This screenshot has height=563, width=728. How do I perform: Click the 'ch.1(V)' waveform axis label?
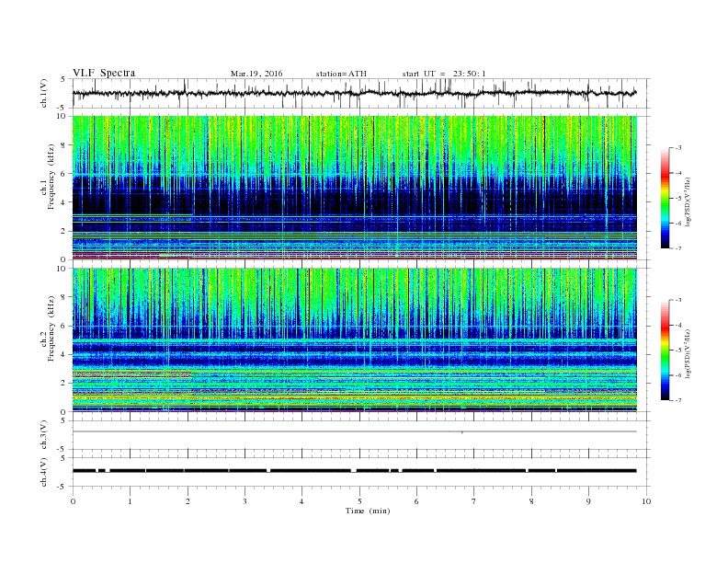click(x=44, y=93)
